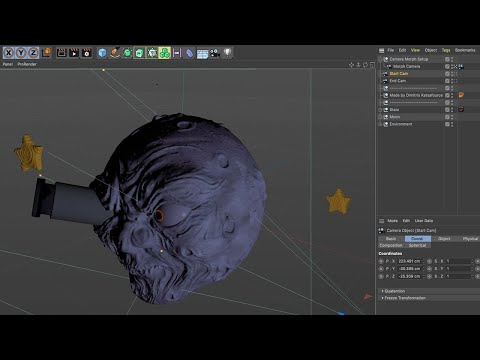Click the viewport zoom camera icon

(x=358, y=65)
